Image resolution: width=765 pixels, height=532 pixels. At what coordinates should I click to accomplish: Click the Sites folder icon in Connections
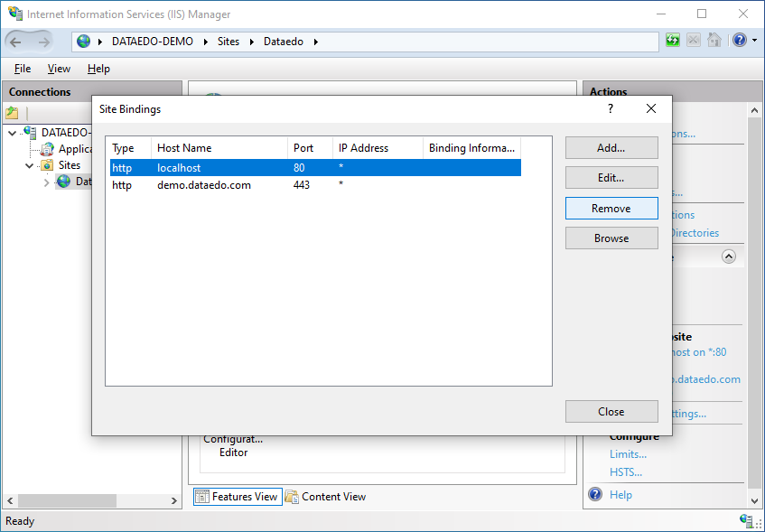click(47, 165)
